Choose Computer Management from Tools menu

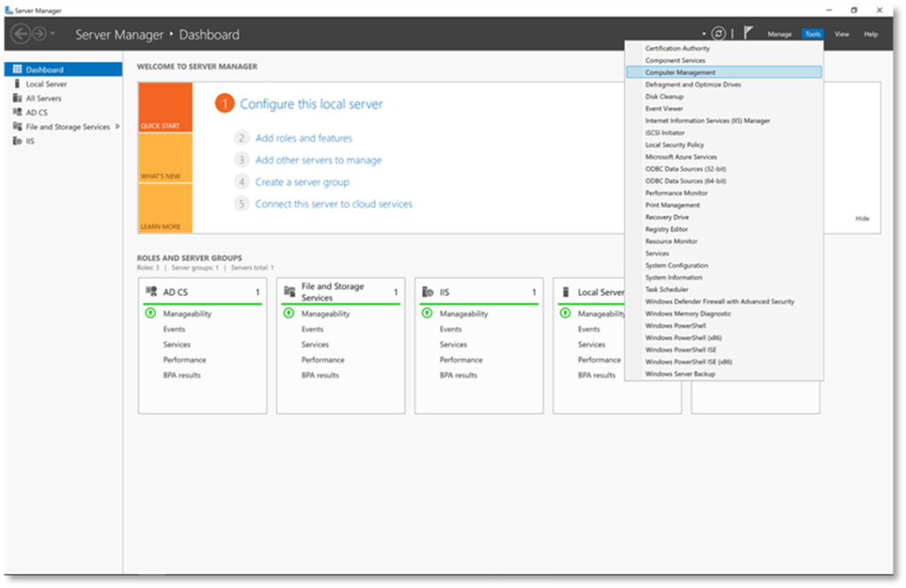pyautogui.click(x=680, y=73)
